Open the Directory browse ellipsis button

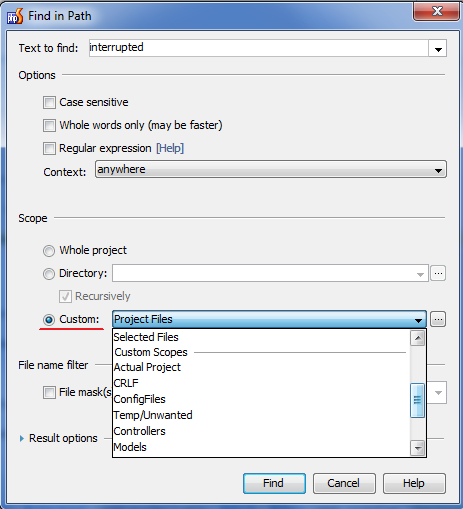pos(438,273)
